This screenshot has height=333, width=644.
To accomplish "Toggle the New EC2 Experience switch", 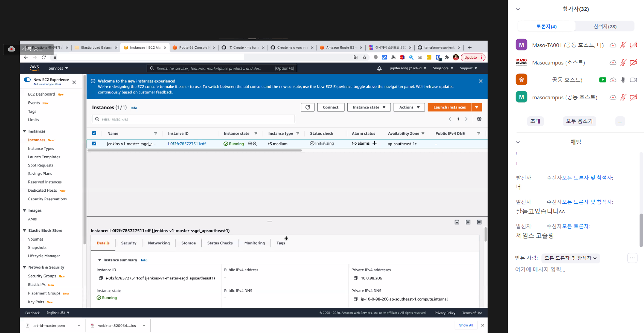I will [x=27, y=80].
